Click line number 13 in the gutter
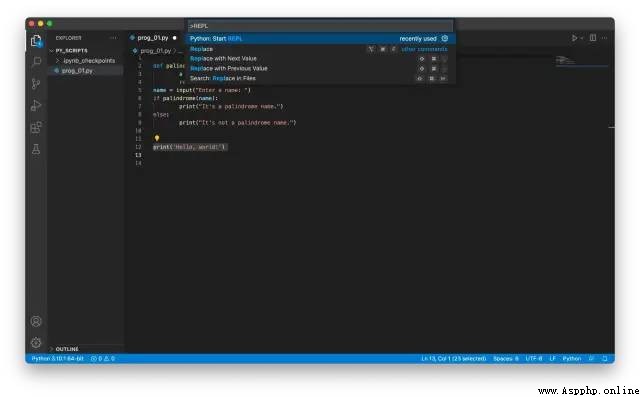Image resolution: width=640 pixels, height=397 pixels. point(138,155)
